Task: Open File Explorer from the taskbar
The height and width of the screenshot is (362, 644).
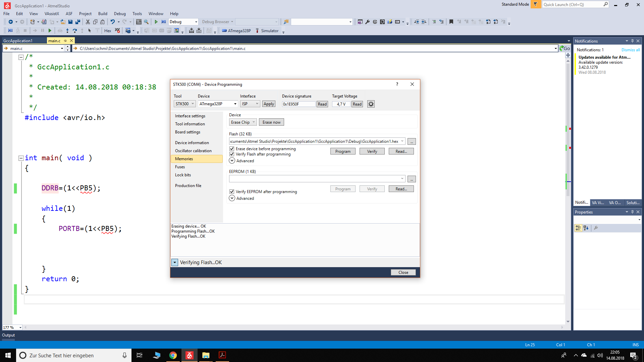Action: pyautogui.click(x=206, y=355)
